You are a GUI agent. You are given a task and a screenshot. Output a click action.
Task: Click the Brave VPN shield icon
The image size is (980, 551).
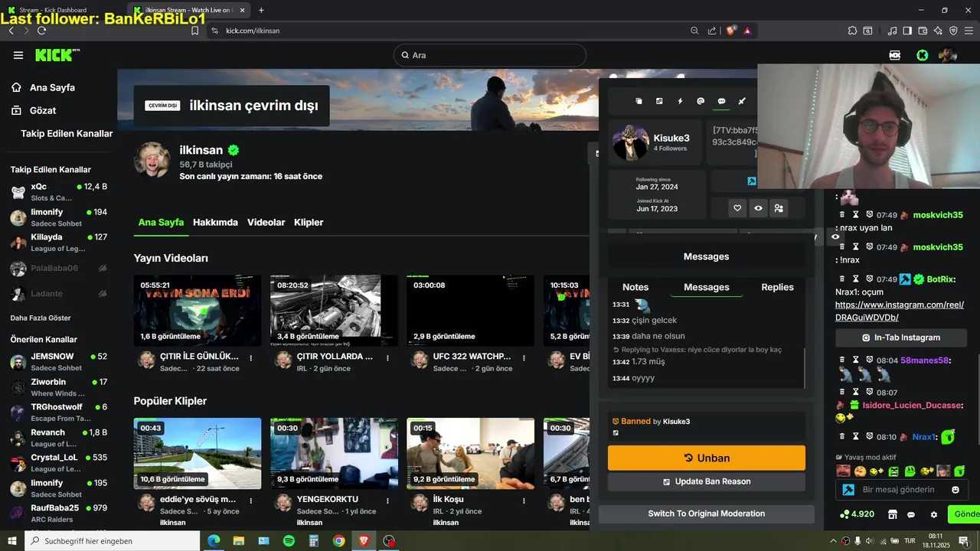point(953,31)
